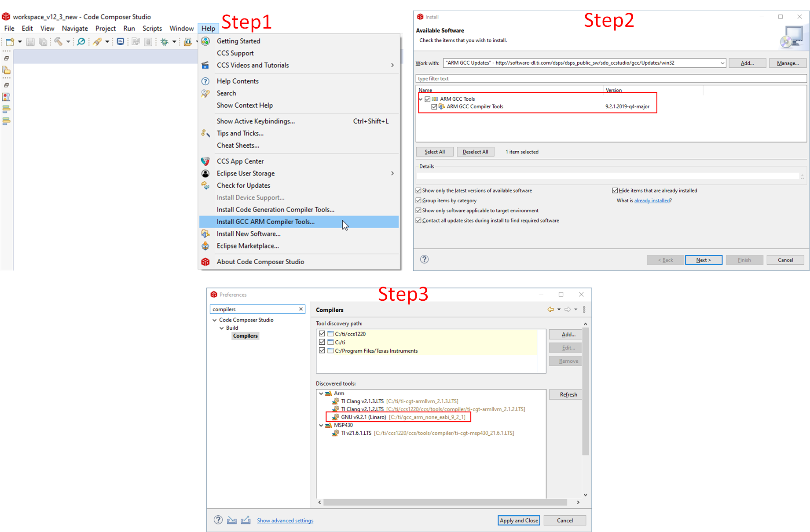Click the import preferences icon in the Preferences footer
The image size is (810, 532).
pyautogui.click(x=232, y=520)
